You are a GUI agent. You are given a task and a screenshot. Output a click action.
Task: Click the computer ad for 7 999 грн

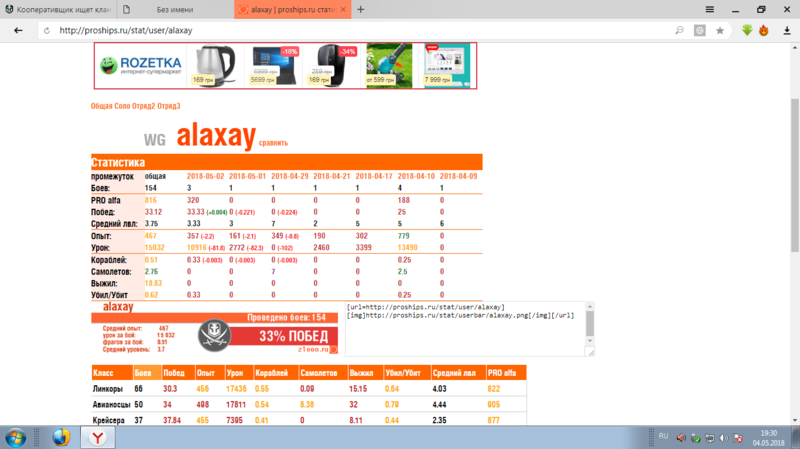pyautogui.click(x=447, y=66)
